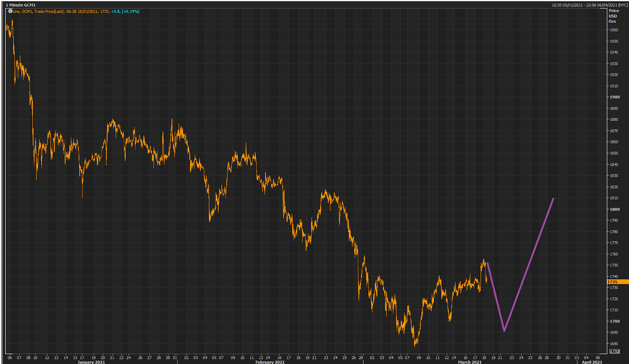Click the 'March 2021' month label
The image size is (629, 364).
click(469, 362)
